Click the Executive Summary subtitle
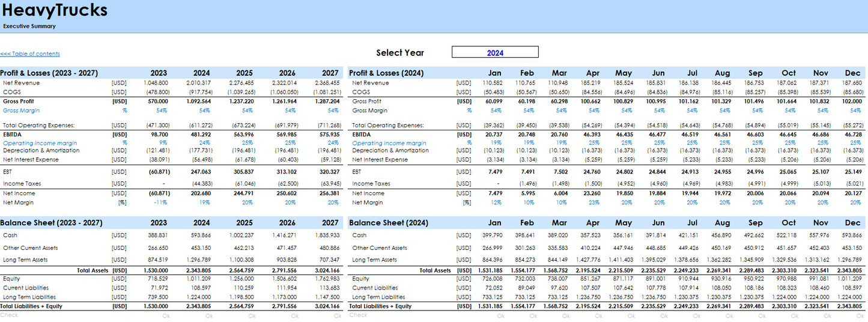The height and width of the screenshot is (322, 868). [29, 26]
